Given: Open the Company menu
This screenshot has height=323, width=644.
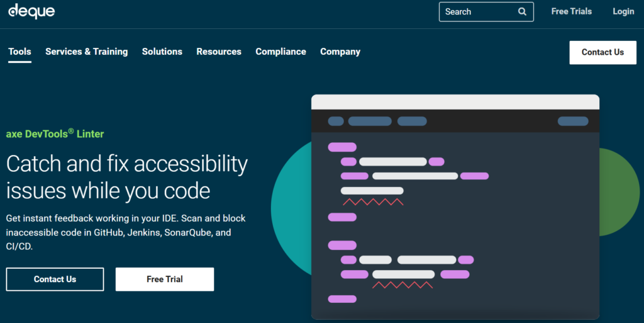Looking at the screenshot, I should pyautogui.click(x=340, y=52).
